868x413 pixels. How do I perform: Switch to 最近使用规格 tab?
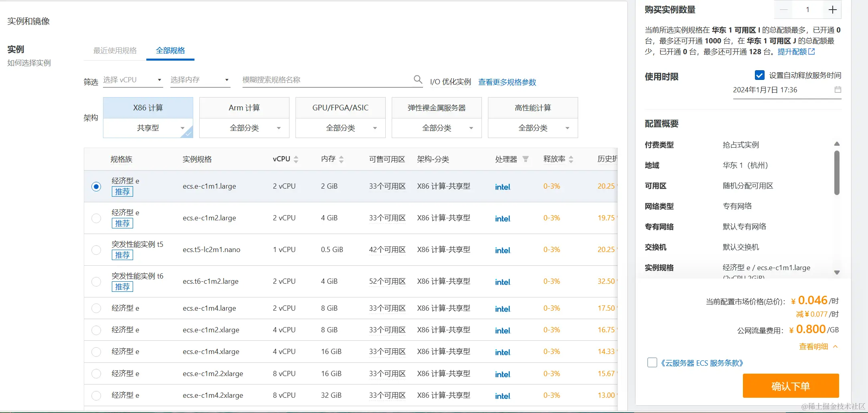pyautogui.click(x=115, y=51)
